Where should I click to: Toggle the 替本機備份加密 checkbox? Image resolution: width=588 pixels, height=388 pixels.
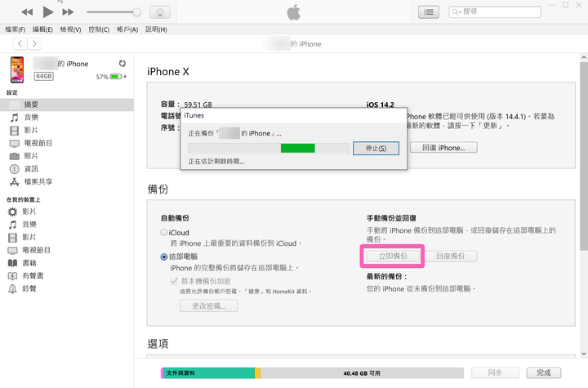click(174, 281)
